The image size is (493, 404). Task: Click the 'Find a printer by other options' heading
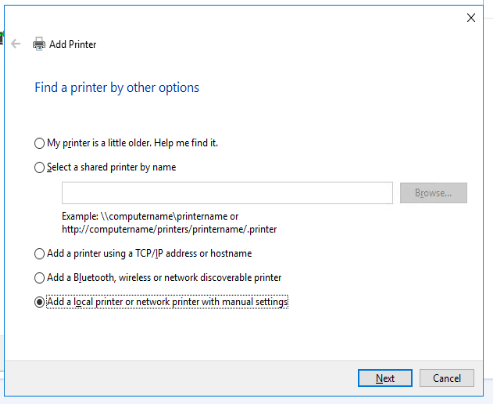(x=117, y=88)
